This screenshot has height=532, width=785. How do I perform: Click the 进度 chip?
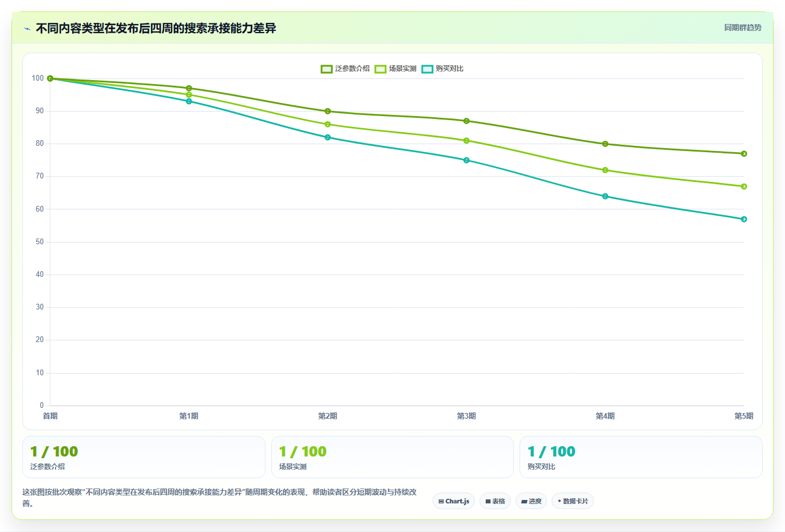531,501
